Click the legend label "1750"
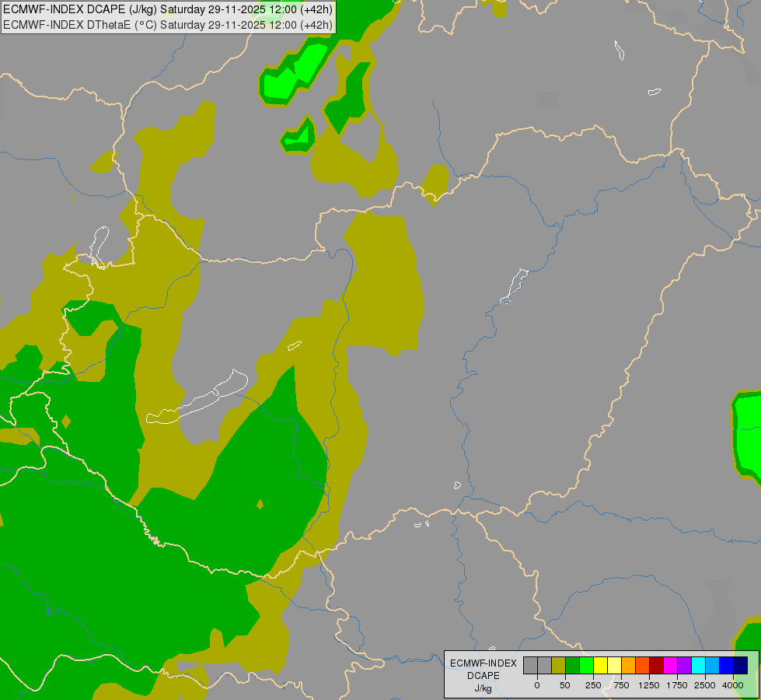761x700 pixels. click(x=677, y=685)
